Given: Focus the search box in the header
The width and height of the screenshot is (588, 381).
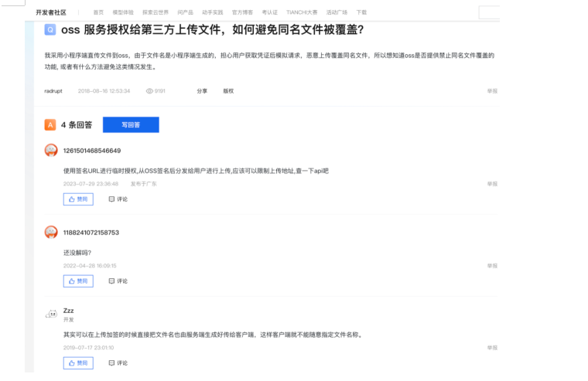Looking at the screenshot, I should click(489, 12).
